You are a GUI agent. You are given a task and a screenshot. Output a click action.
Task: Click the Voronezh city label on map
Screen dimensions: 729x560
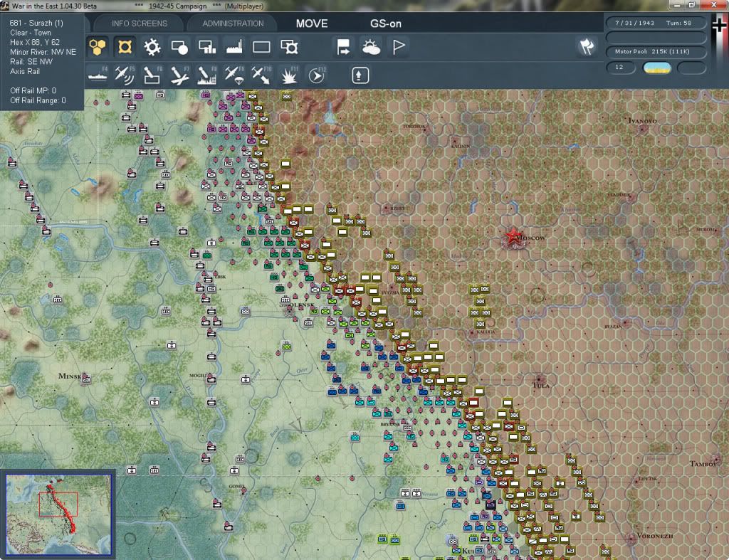pyautogui.click(x=655, y=535)
